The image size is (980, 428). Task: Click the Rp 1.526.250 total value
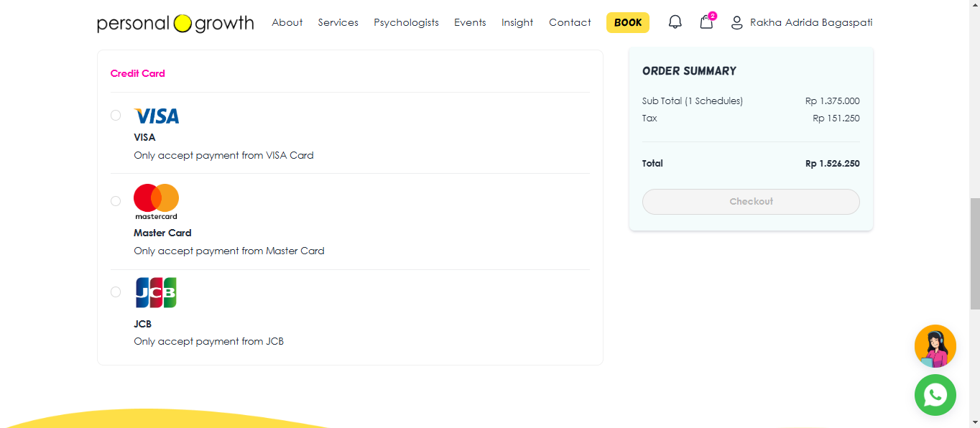832,164
